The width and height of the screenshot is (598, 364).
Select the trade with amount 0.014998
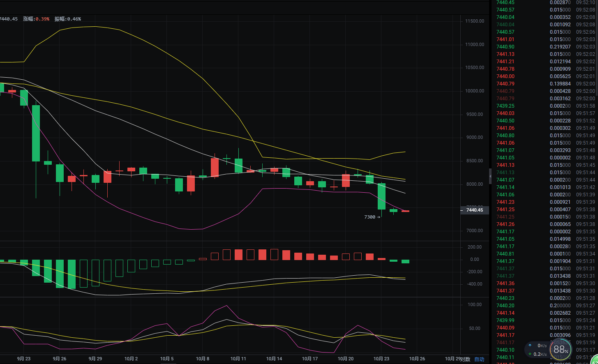545,239
